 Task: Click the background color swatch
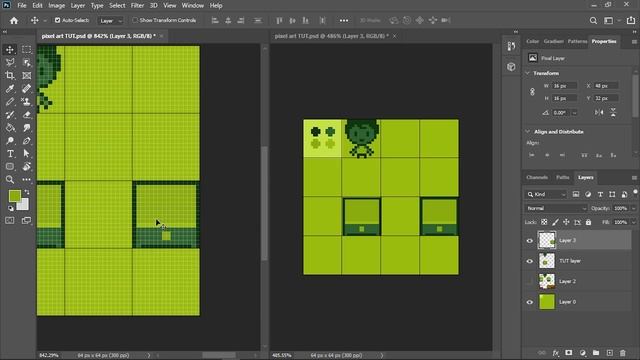(x=24, y=205)
